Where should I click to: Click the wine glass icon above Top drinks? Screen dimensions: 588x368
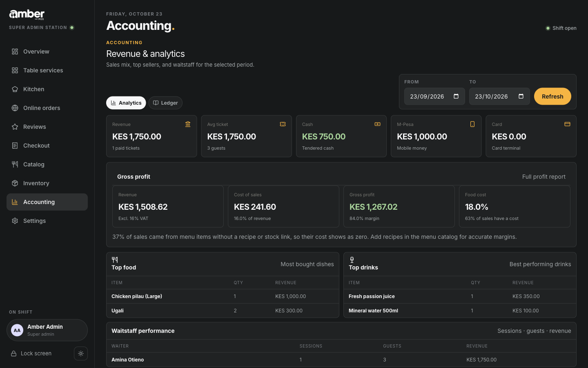coord(352,260)
